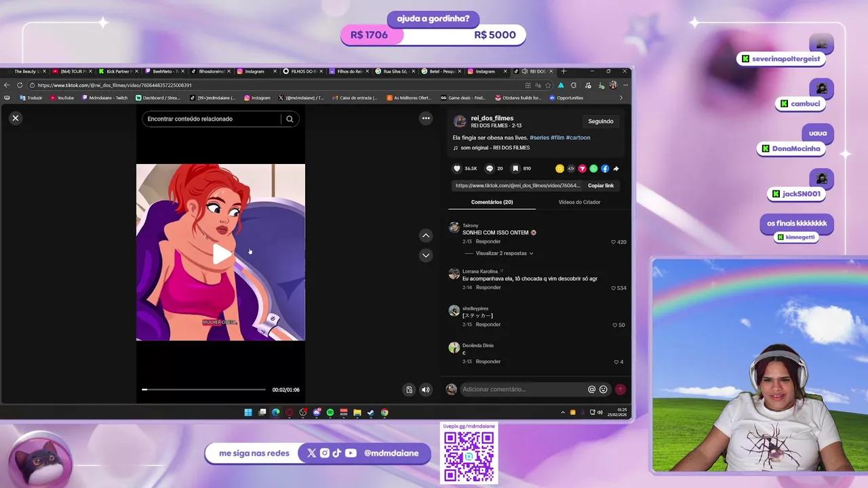
Task: Switch to the Betel - Pesquisa browser tab
Action: tap(441, 71)
